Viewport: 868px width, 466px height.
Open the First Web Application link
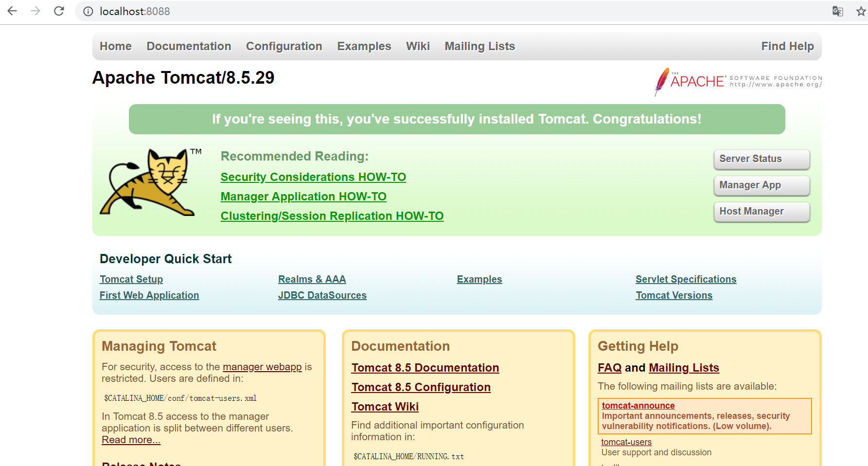pyautogui.click(x=149, y=295)
